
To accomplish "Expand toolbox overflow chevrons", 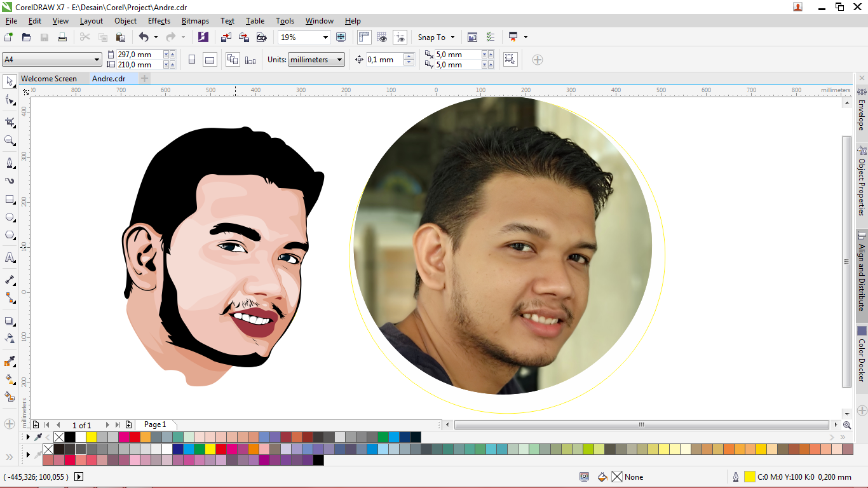I will 10,457.
